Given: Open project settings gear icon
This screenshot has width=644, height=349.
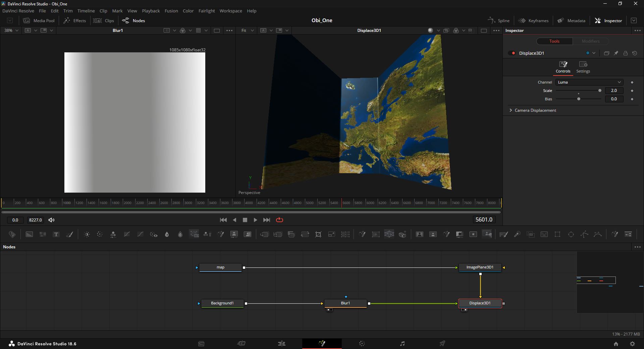Looking at the screenshot, I should (x=632, y=344).
